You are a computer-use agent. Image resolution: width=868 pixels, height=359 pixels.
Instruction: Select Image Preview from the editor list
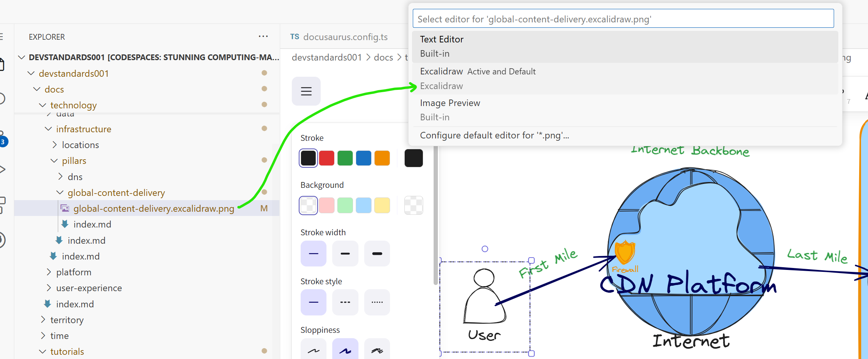click(x=450, y=103)
